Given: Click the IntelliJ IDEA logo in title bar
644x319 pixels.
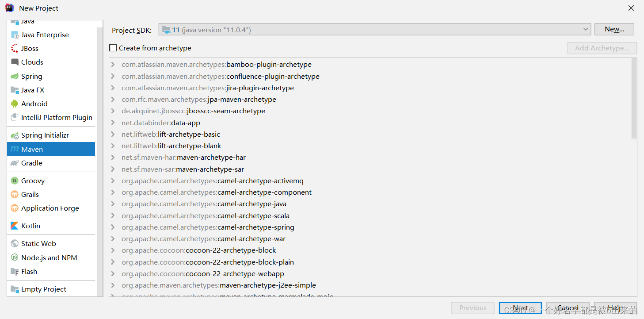Looking at the screenshot, I should pos(9,8).
